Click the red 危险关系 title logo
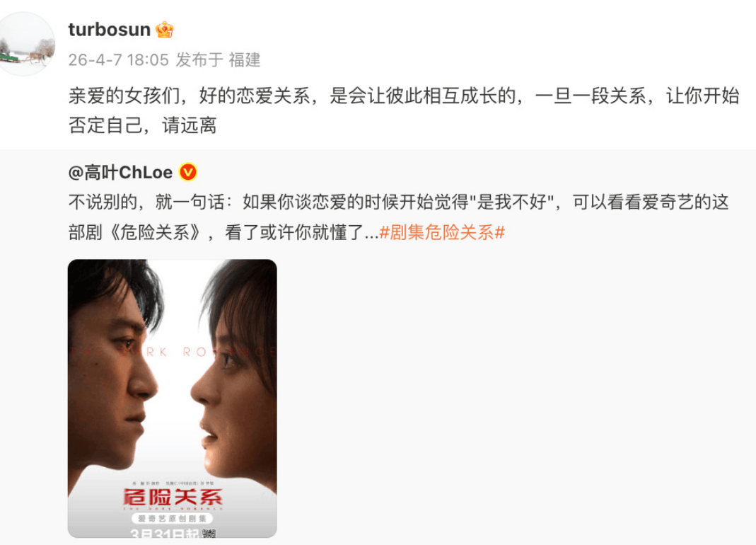The height and width of the screenshot is (545, 756). 173,498
